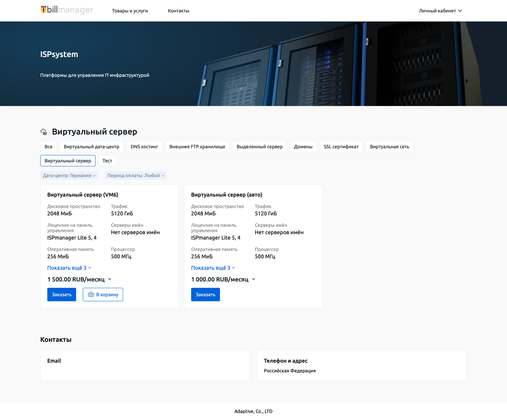
Task: Expand Показать ещё 3 in авто card
Action: [213, 268]
